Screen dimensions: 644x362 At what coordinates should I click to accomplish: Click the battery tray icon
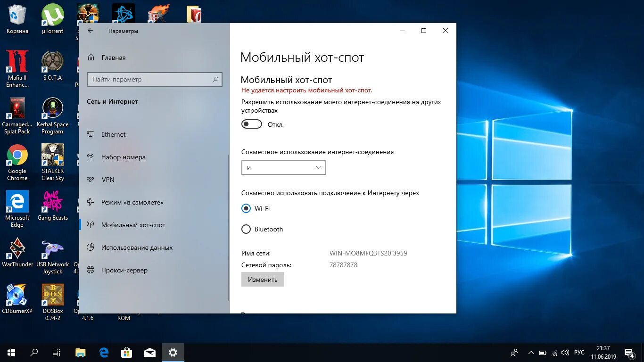(x=543, y=353)
